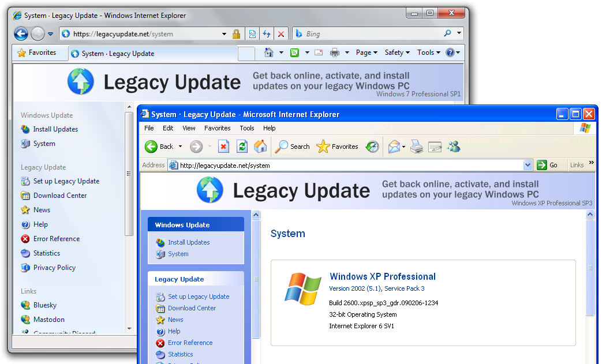Open History in XP IE6 toolbar
This screenshot has height=364, width=606.
pyautogui.click(x=372, y=147)
